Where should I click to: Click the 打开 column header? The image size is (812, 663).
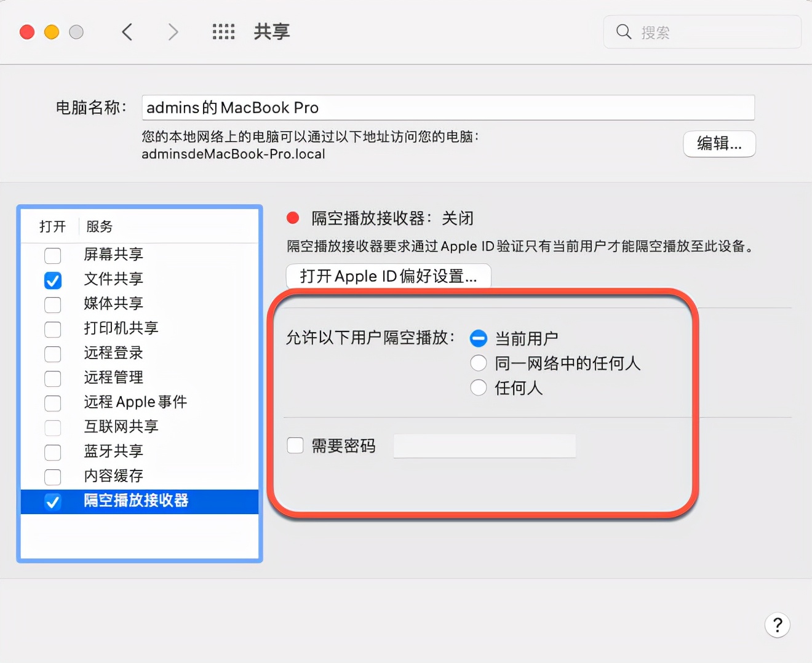(x=52, y=226)
